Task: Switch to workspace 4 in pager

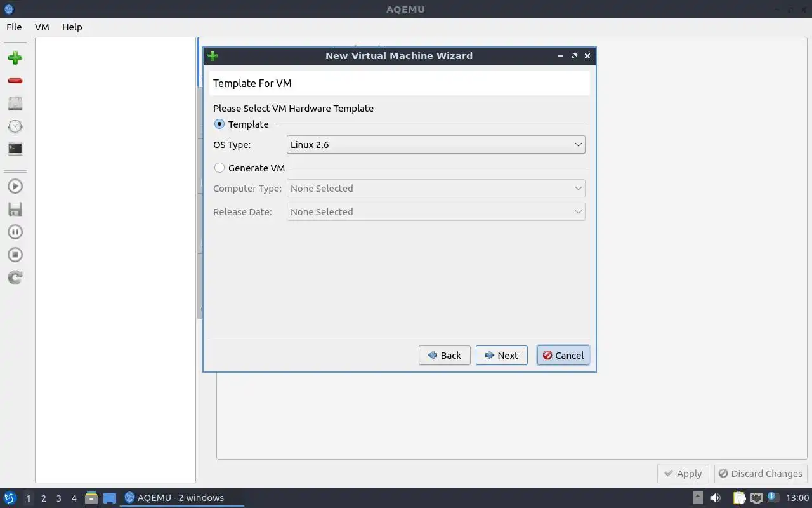Action: tap(74, 498)
